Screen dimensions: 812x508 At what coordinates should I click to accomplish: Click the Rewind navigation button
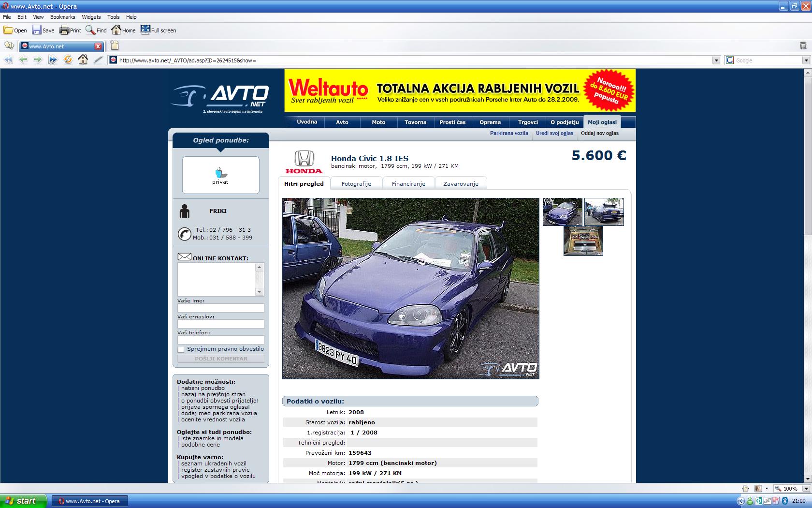pos(9,60)
